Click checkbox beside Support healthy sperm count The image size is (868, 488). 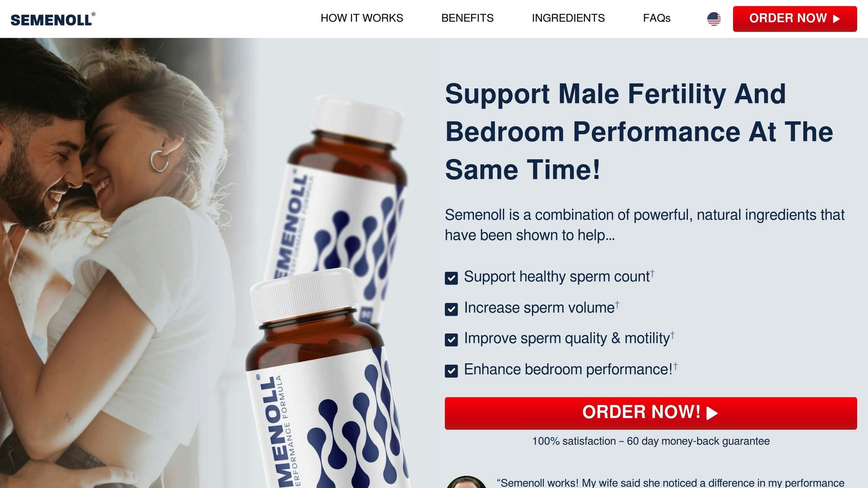click(451, 278)
